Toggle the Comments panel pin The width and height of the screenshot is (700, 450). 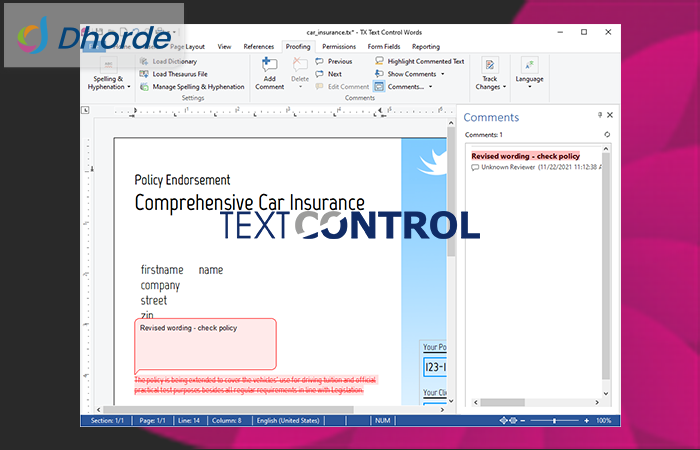pos(600,116)
